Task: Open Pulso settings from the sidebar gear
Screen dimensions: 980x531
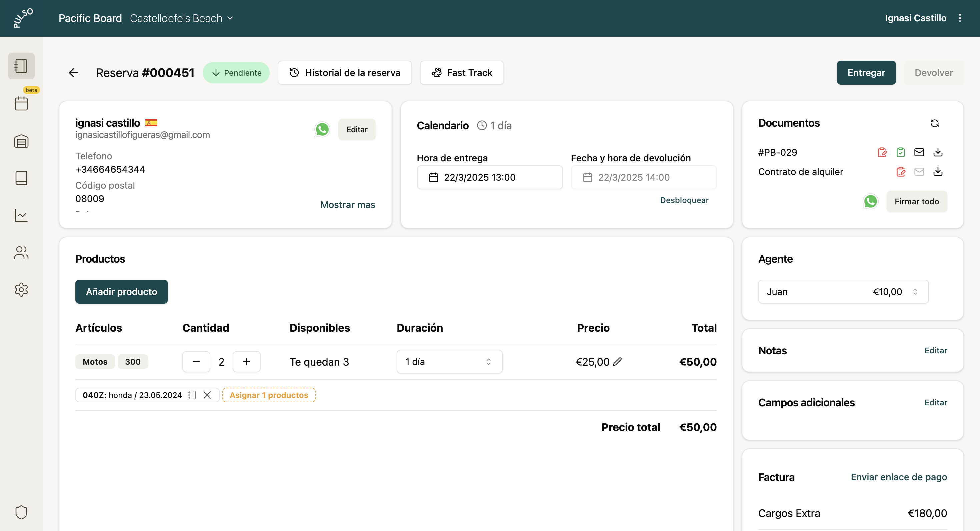Action: [x=21, y=289]
